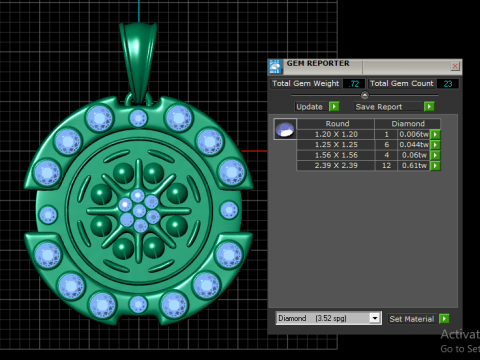Select the 1.25 X 1.25 size cell
480x360 pixels.
coord(336,145)
